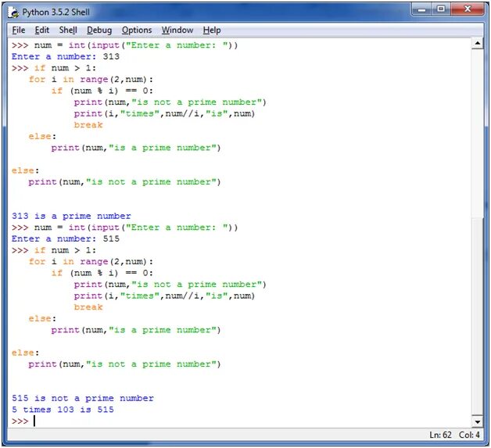Click the output '515 is not a prime number'
Screen dimensions: 491x448
tap(83, 398)
